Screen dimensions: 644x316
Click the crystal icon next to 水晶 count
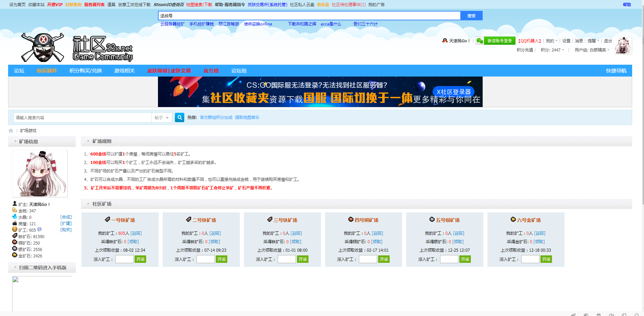pyautogui.click(x=14, y=217)
